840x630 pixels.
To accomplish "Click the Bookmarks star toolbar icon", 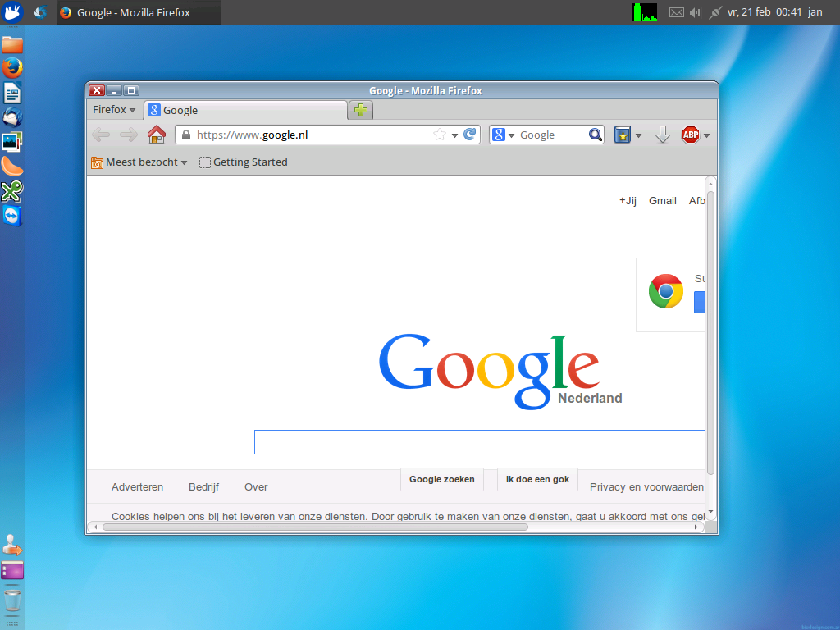I will tap(623, 135).
